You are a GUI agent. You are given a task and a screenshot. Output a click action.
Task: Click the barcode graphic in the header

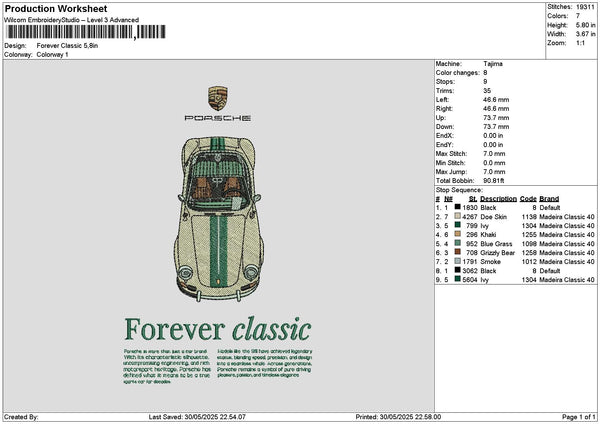tap(86, 32)
